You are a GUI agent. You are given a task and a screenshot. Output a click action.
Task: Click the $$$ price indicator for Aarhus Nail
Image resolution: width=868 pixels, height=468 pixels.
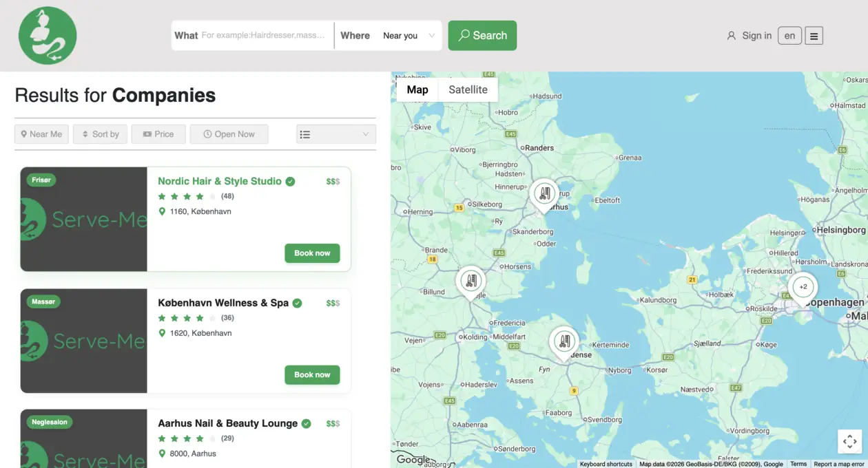(333, 423)
